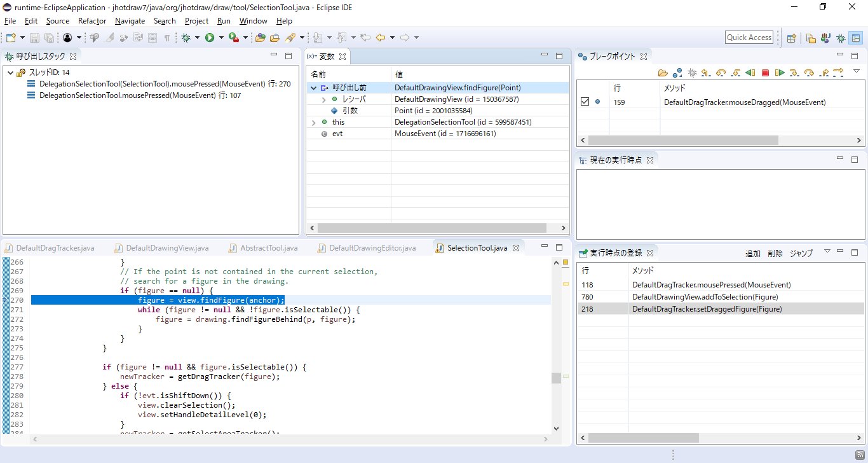The image size is (868, 463).
Task: Expand the レシーバ variable node
Action: tap(323, 100)
